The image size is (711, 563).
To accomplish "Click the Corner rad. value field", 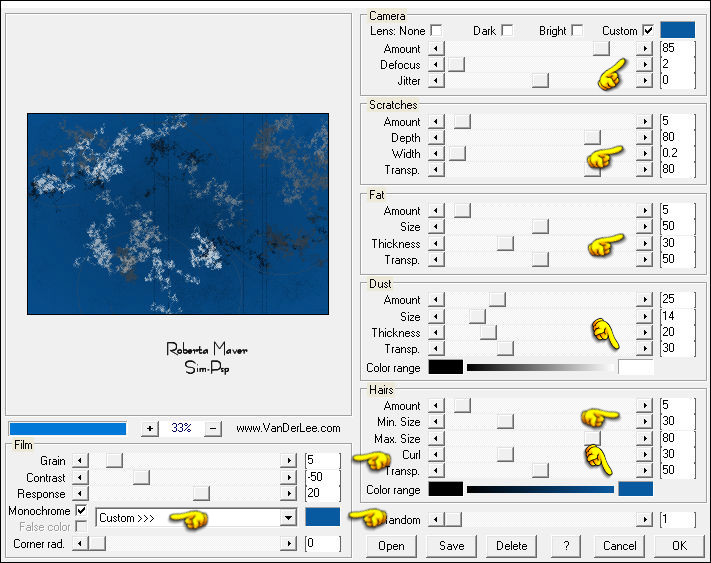I will pyautogui.click(x=323, y=543).
